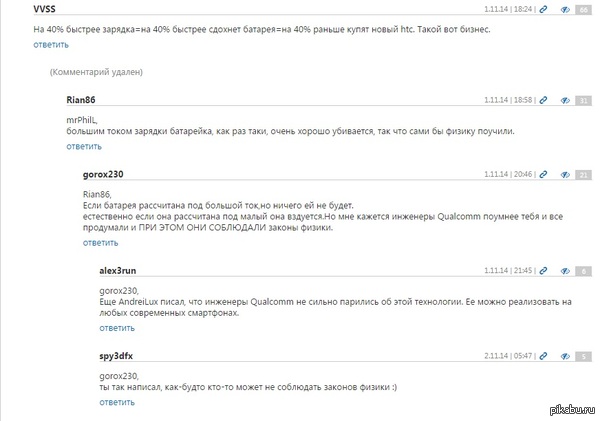Toggle eye icon on Rian86 comment
Viewport: 600px width, 421px height.
pyautogui.click(x=564, y=100)
